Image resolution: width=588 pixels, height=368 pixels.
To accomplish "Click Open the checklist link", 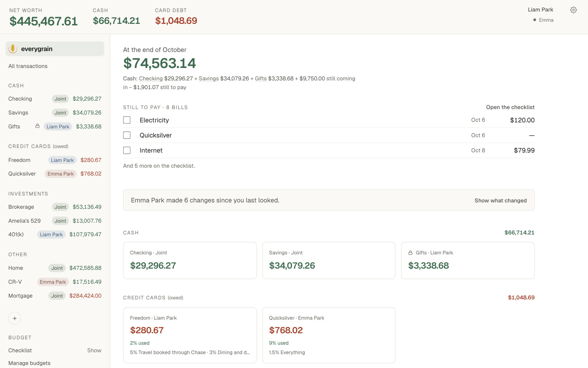I will 510,107.
